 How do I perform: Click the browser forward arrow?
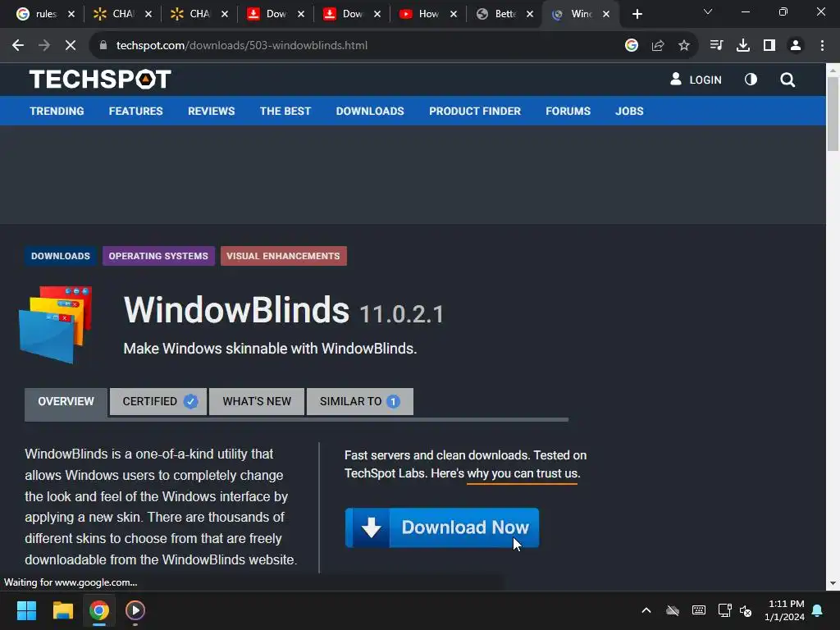pos(44,46)
